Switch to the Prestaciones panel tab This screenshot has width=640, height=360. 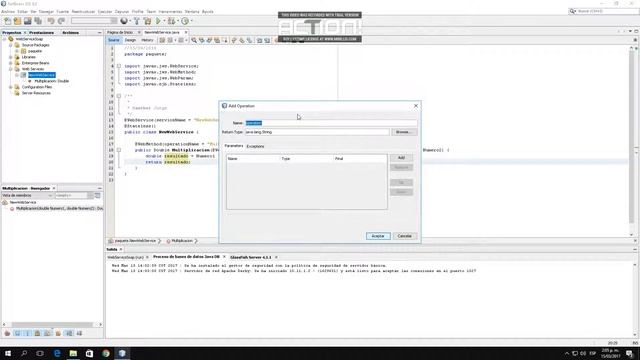[x=41, y=33]
